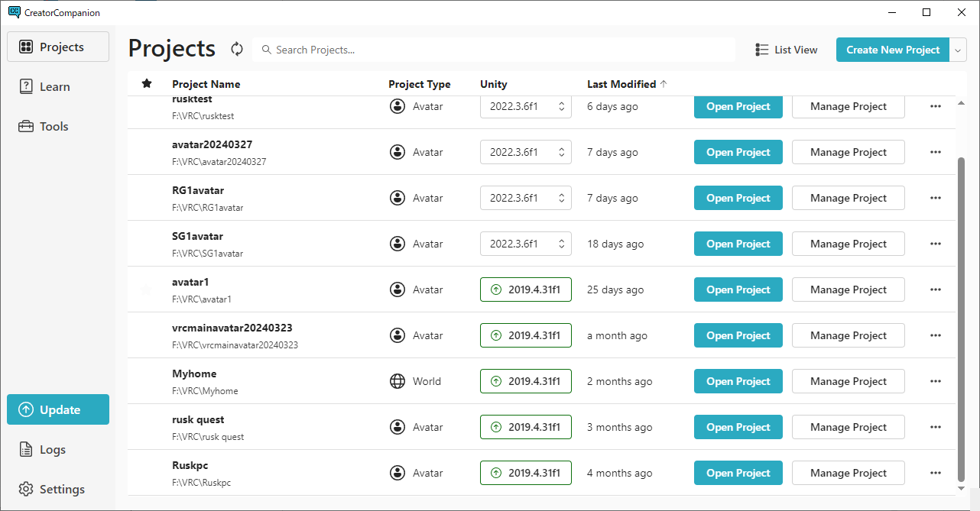This screenshot has height=511, width=980.
Task: Click the Avatar type icon for SG1avatar
Action: tap(398, 244)
